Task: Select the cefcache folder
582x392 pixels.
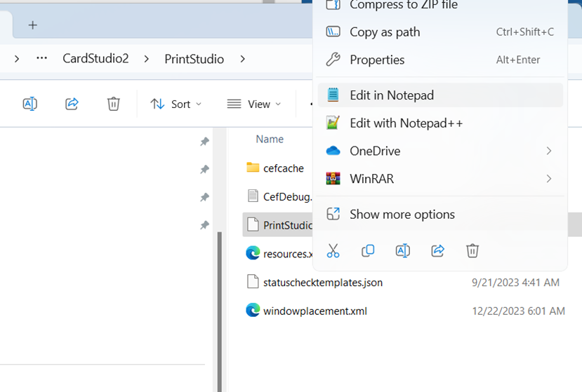Action: tap(284, 168)
